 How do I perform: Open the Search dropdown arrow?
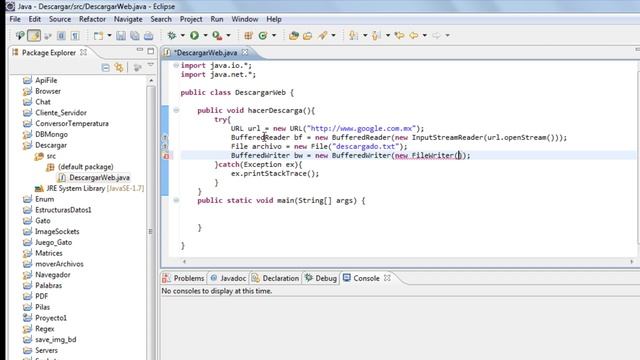(x=333, y=36)
